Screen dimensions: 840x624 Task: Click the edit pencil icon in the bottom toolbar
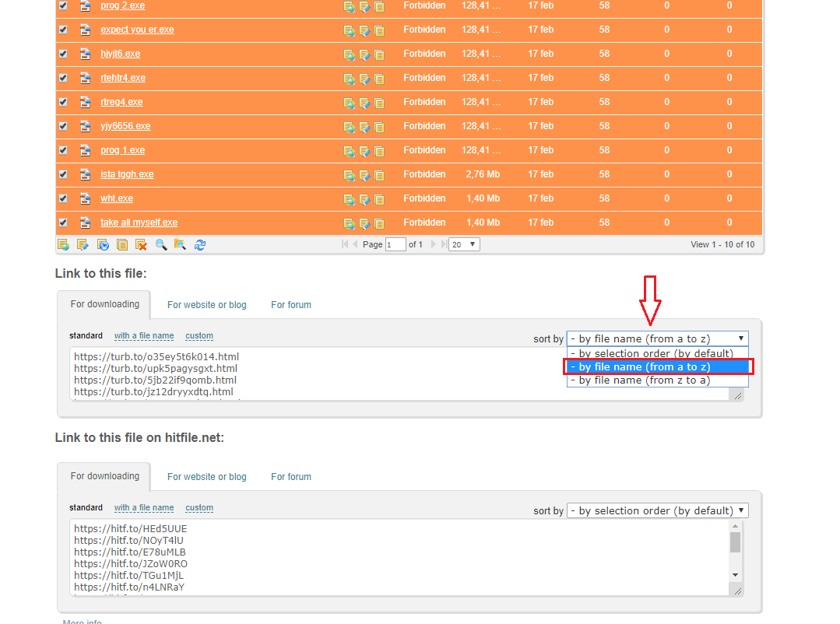(x=83, y=245)
